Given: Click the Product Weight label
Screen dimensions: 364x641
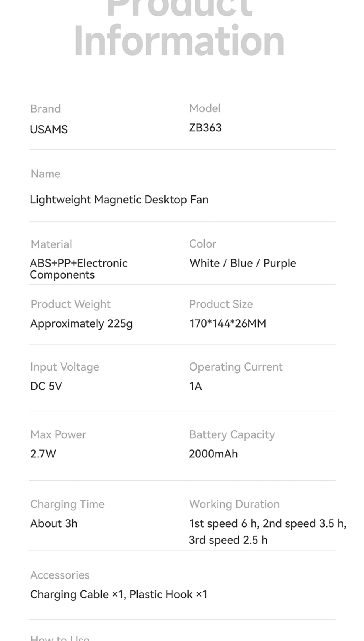Looking at the screenshot, I should (x=71, y=304).
